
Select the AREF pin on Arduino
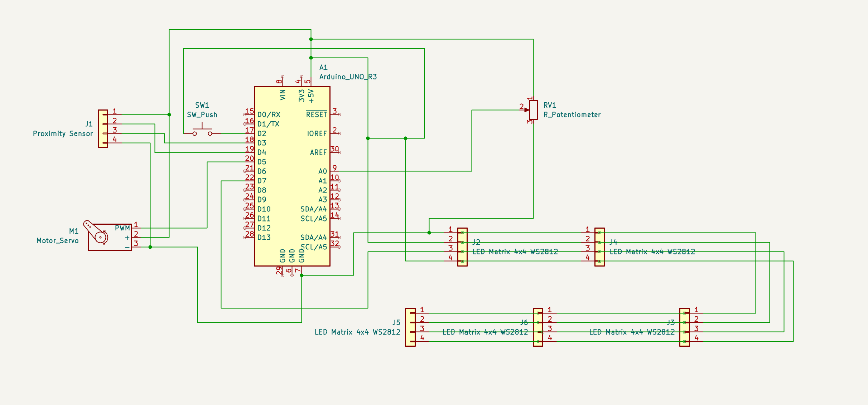click(x=335, y=152)
